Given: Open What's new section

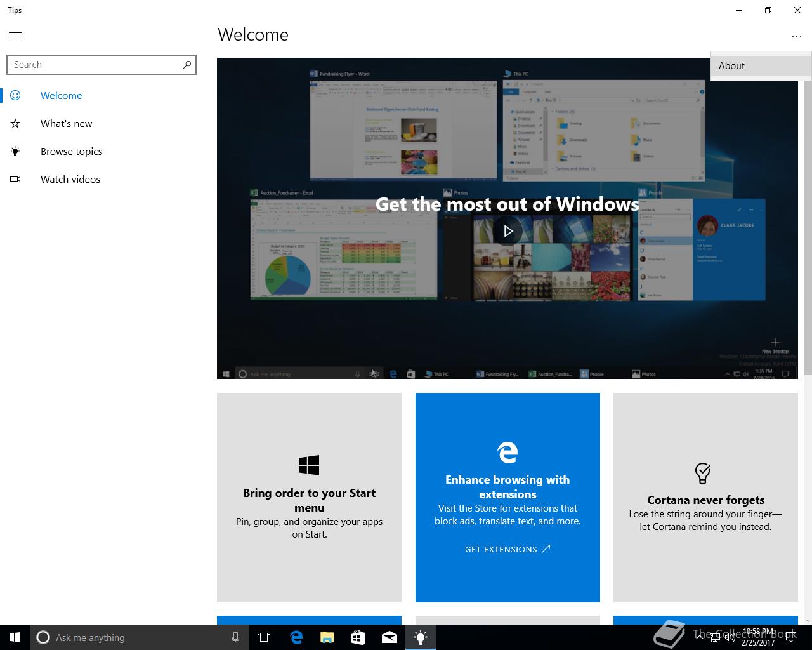Looking at the screenshot, I should point(66,124).
